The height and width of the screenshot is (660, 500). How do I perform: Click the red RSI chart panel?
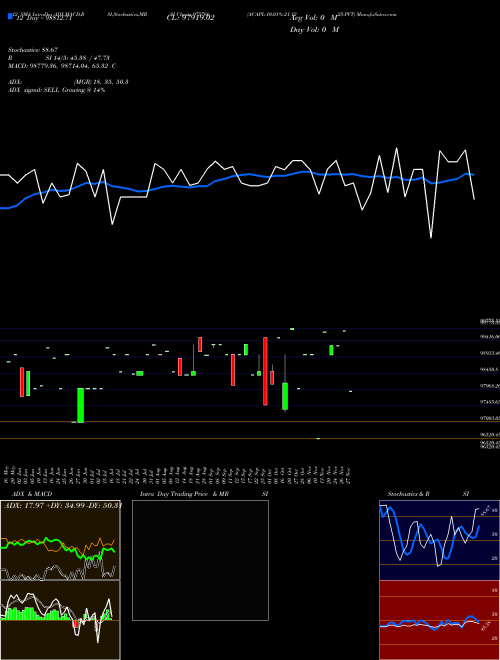(439, 620)
